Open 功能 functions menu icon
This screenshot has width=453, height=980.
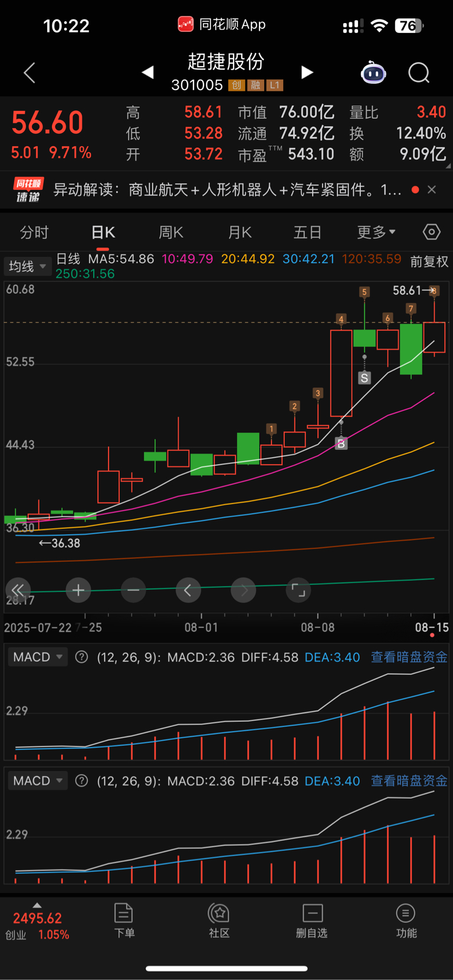(406, 920)
